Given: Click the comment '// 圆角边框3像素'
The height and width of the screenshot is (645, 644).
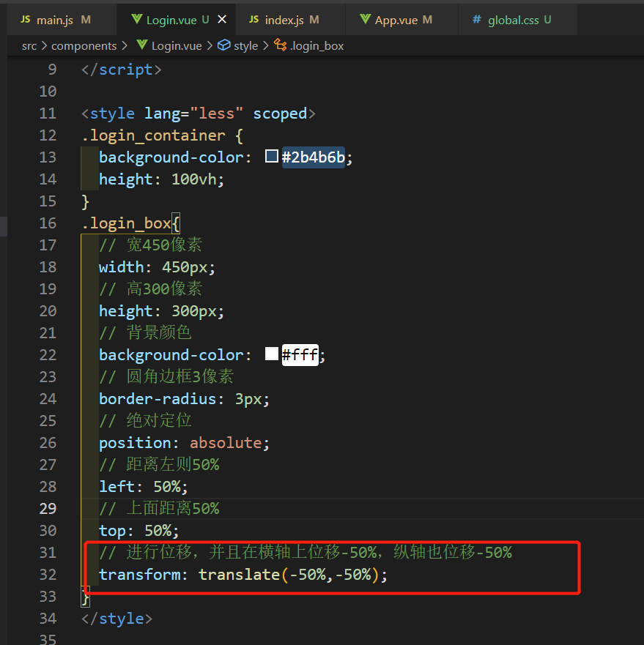Looking at the screenshot, I should pos(166,376).
